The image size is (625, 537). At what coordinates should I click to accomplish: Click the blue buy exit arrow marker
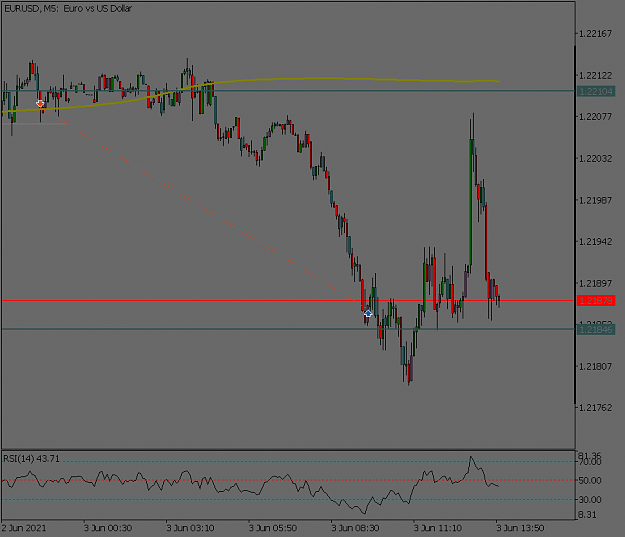coord(368,314)
